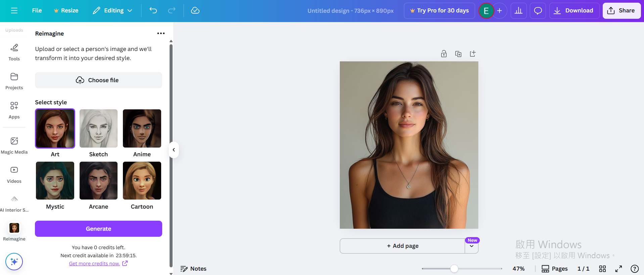Expand the Editing mode dropdown
The image size is (644, 275).
click(x=112, y=11)
